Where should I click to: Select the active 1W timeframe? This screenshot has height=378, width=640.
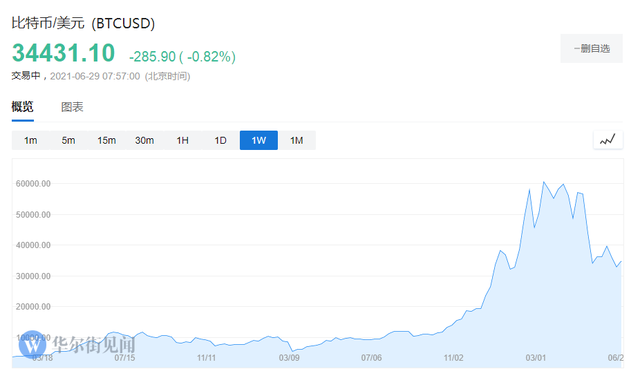coord(259,140)
